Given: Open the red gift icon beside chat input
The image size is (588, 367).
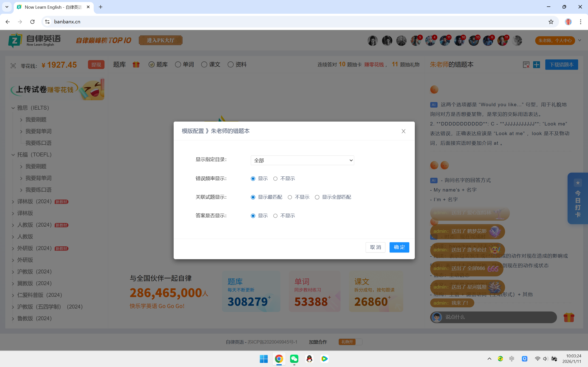Looking at the screenshot, I should (568, 317).
